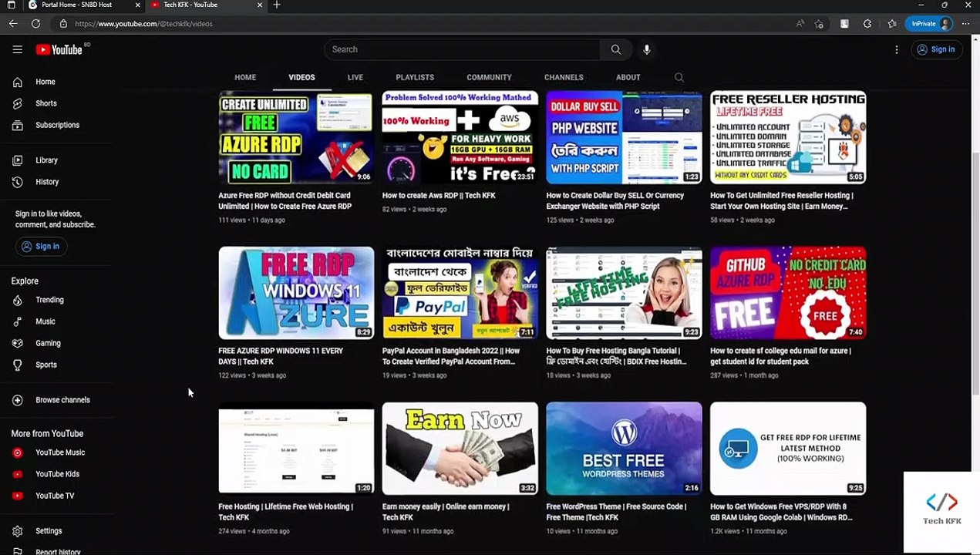Screen dimensions: 980x555
Task: Open Dollar Buy Sell PHP Website thumbnail
Action: (624, 137)
